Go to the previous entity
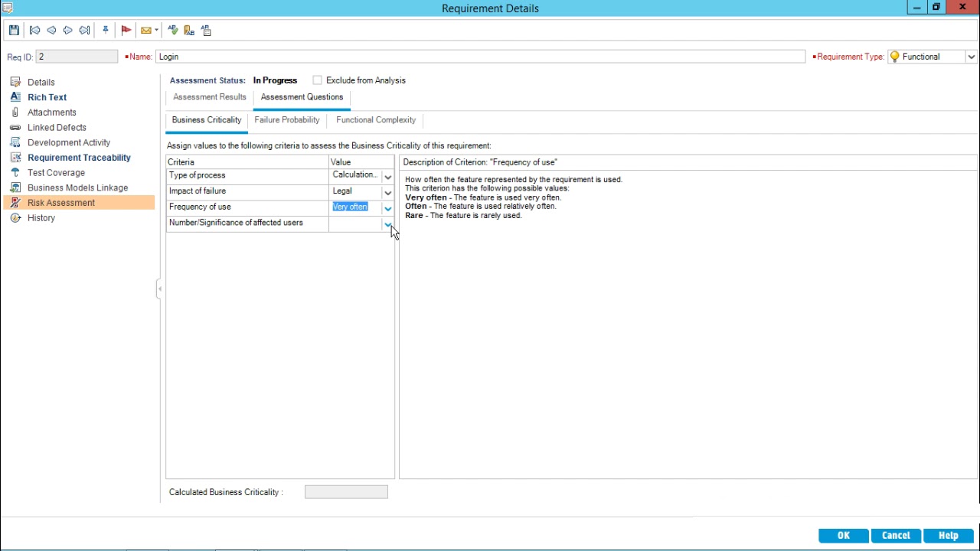 coord(51,31)
